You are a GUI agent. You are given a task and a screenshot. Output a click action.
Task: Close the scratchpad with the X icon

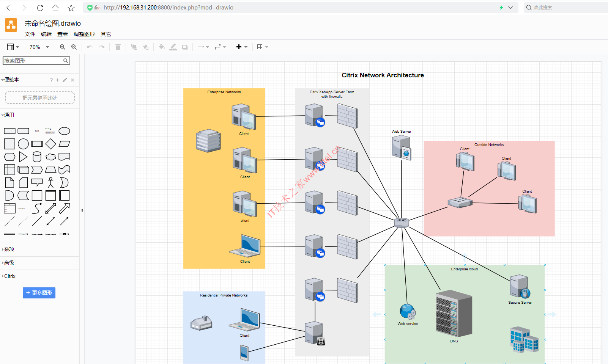[72, 80]
